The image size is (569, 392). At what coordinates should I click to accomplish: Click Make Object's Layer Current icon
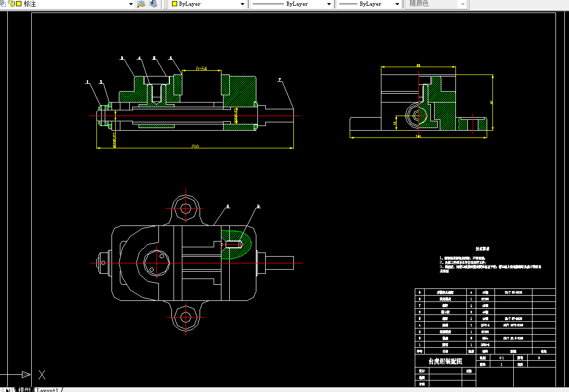coord(141,4)
